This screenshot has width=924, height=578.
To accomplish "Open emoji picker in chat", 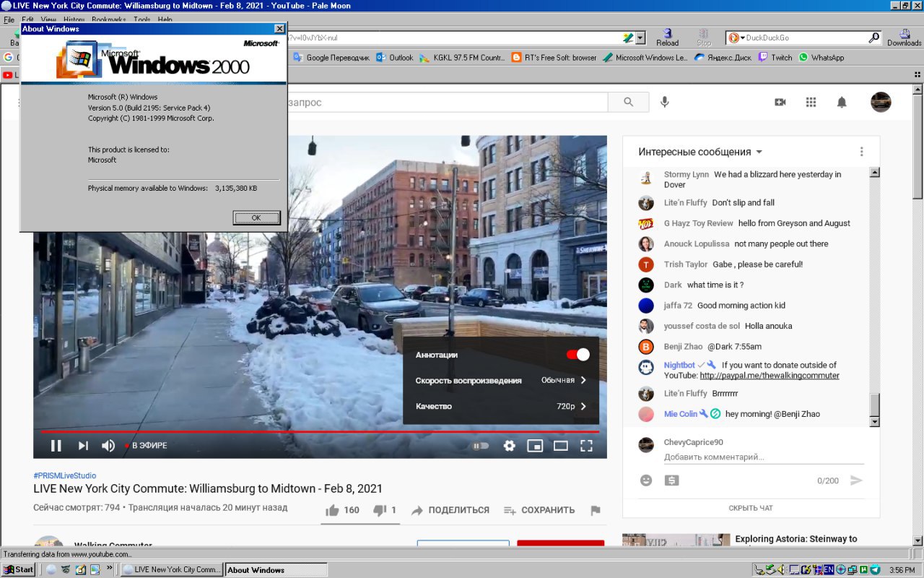I will click(646, 480).
